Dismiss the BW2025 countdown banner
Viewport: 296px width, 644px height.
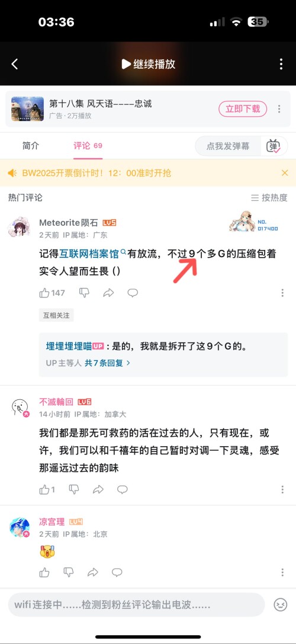285,173
